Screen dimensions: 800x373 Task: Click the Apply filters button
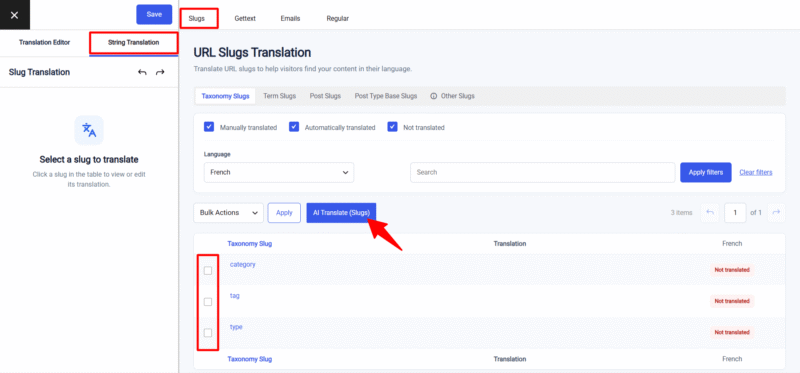coord(706,172)
